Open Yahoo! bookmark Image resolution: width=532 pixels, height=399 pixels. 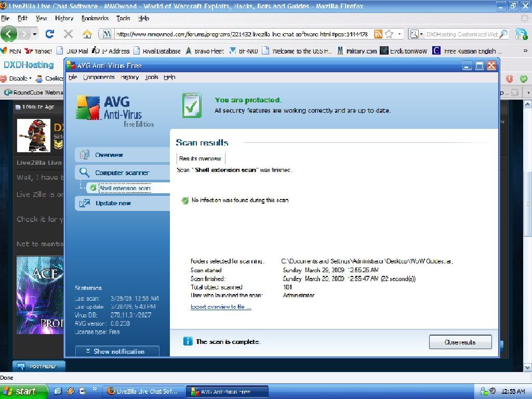pos(38,51)
